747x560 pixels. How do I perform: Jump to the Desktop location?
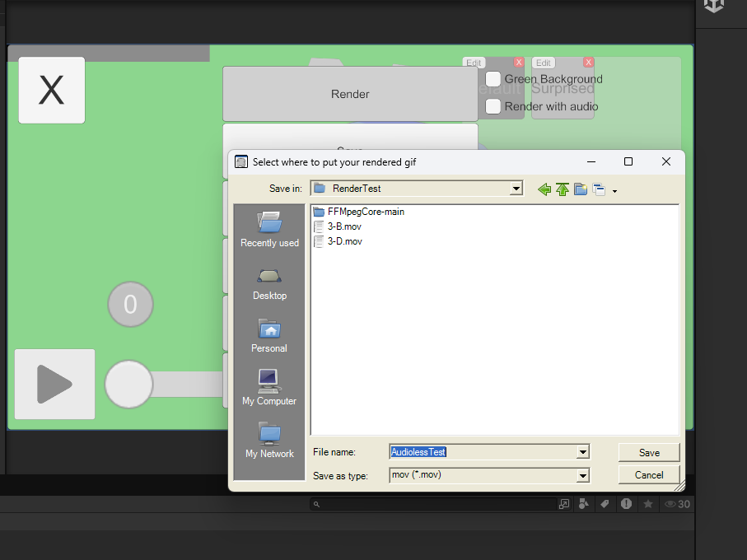(x=269, y=284)
